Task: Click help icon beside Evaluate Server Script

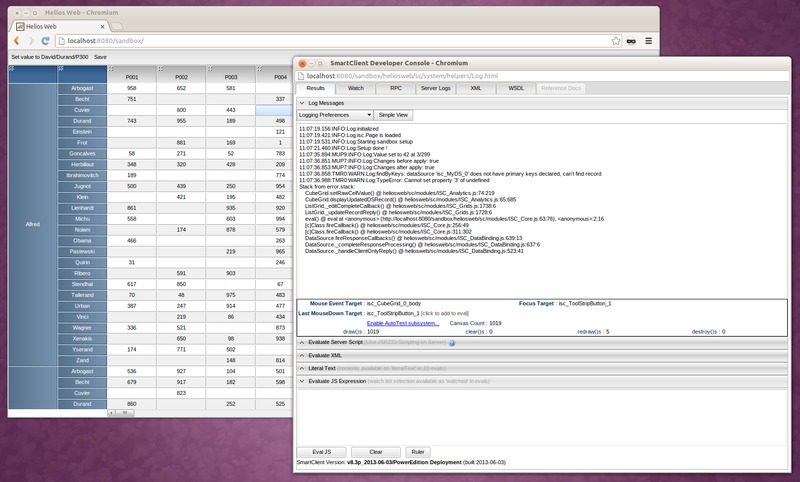Action: click(451, 343)
